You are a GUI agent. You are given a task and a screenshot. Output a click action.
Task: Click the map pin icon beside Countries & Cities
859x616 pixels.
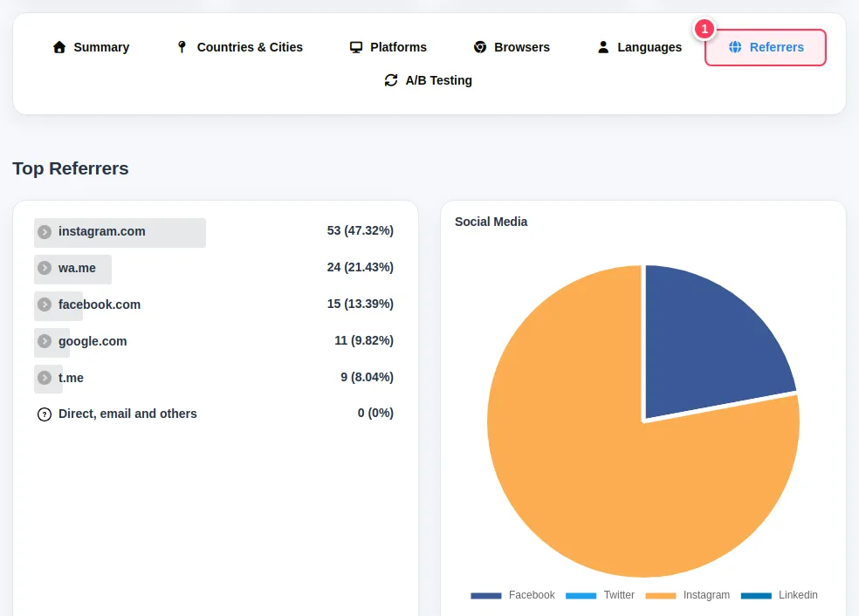(182, 47)
